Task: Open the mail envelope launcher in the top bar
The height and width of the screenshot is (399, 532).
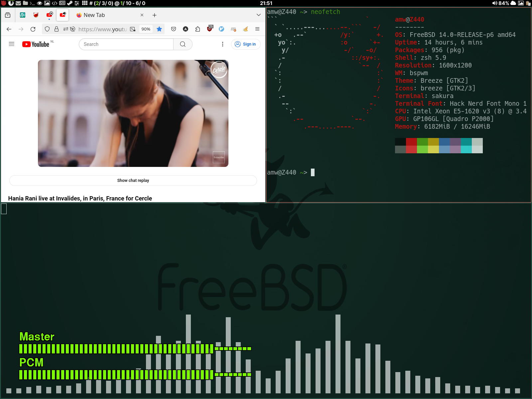Action: click(18, 3)
